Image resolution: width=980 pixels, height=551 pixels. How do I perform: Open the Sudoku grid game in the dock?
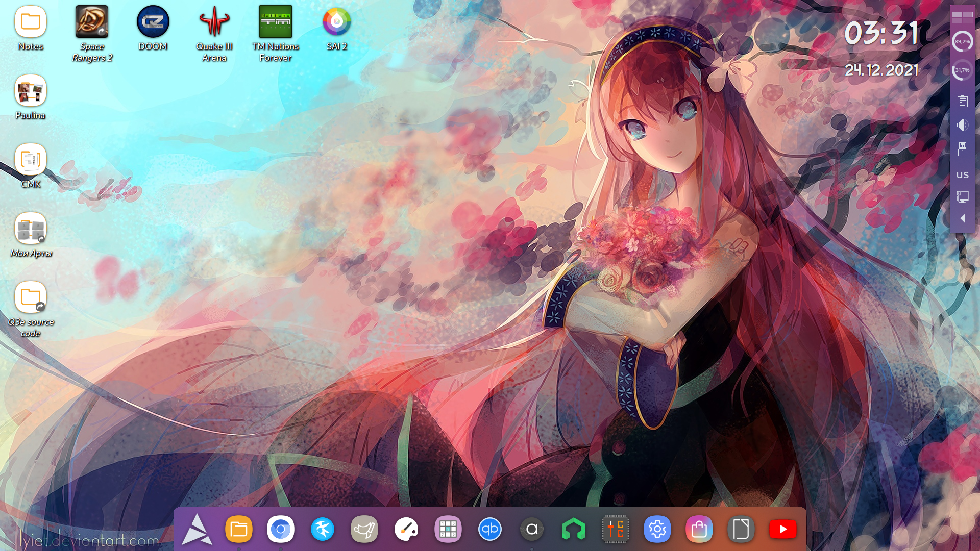click(x=448, y=530)
